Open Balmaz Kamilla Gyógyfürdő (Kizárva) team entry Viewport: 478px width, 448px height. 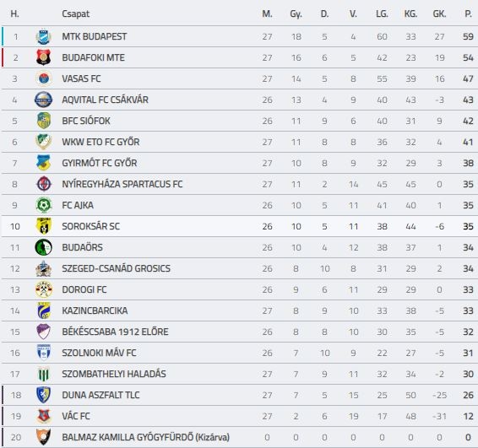[x=146, y=437]
